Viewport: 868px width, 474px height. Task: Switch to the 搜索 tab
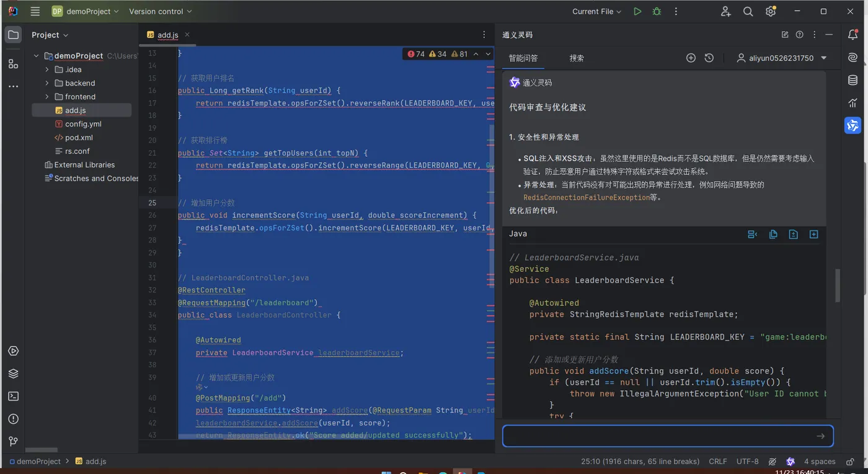pos(577,58)
